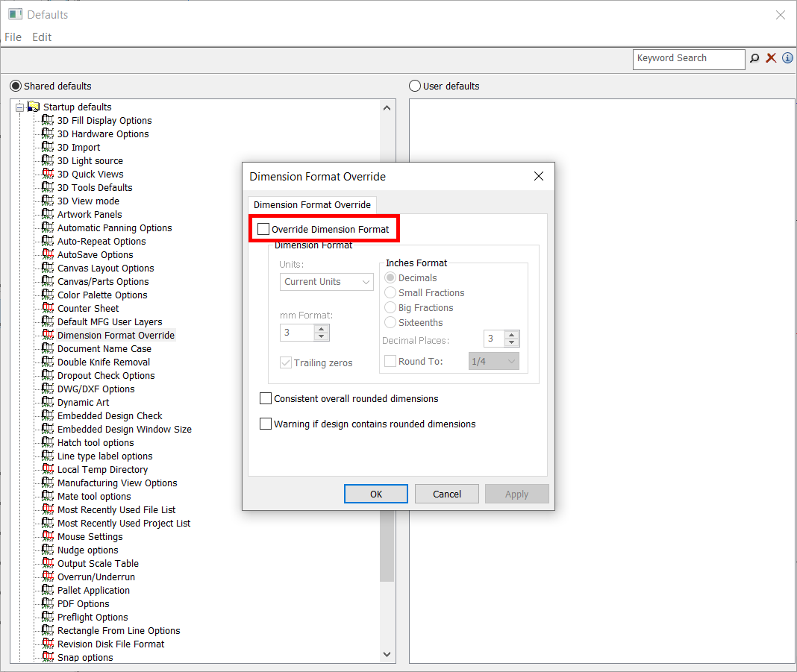The width and height of the screenshot is (797, 672).
Task: Click the blue info icon near the search bar
Action: [x=787, y=58]
